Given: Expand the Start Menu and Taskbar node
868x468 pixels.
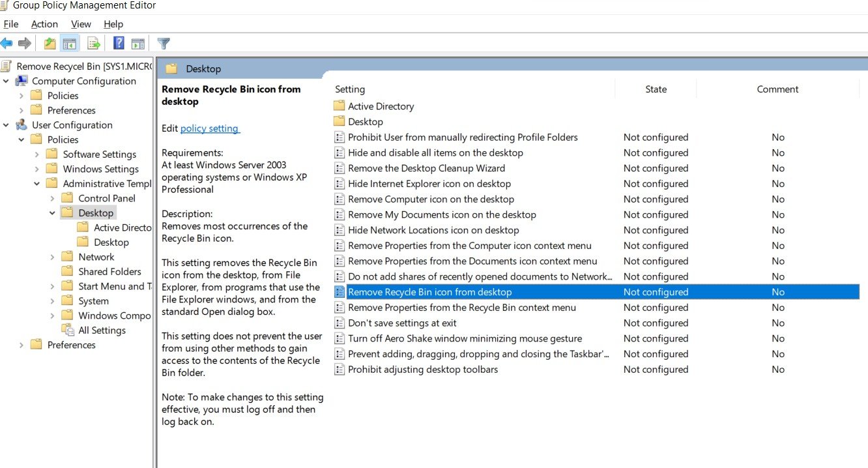Looking at the screenshot, I should [53, 286].
